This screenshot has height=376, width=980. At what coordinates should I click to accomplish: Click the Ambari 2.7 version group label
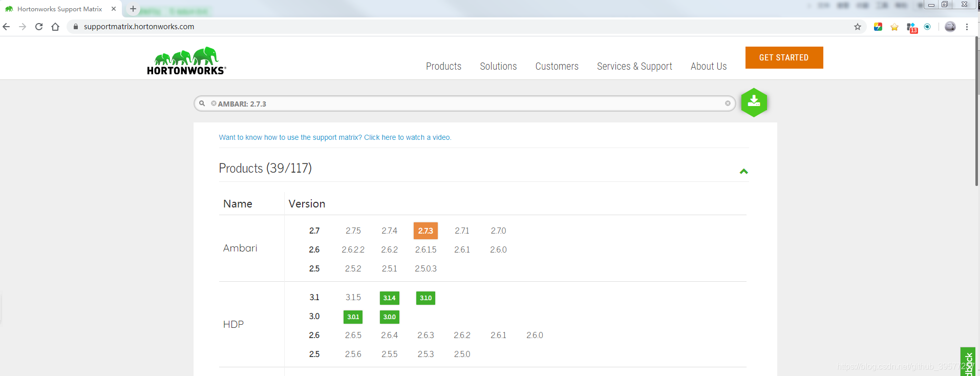click(314, 231)
